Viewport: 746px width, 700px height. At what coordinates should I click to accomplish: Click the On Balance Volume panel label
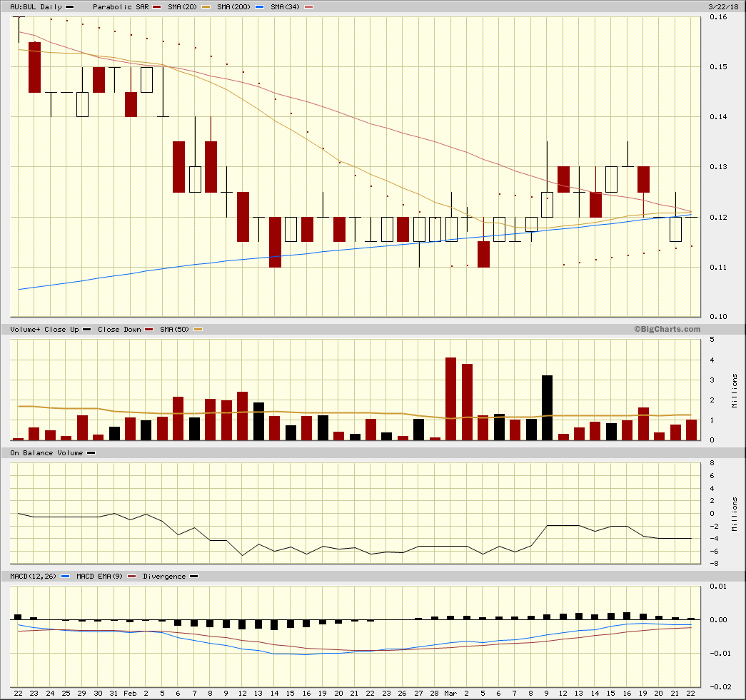pos(46,453)
